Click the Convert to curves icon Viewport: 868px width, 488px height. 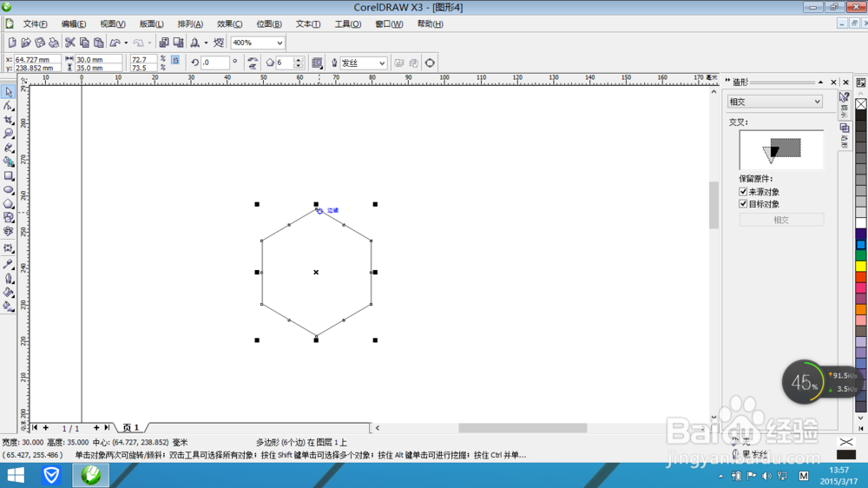click(x=430, y=63)
